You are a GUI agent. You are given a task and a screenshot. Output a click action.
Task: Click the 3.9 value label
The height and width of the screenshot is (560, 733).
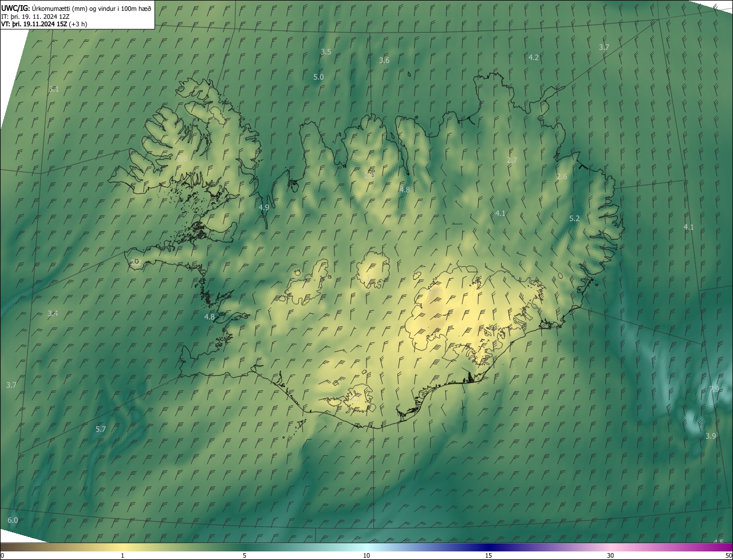point(711,436)
